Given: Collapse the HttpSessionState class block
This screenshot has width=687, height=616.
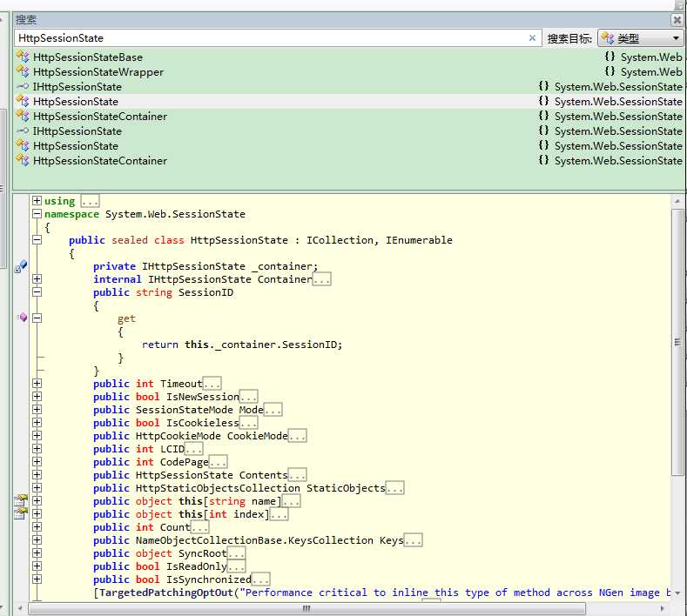Looking at the screenshot, I should [37, 240].
